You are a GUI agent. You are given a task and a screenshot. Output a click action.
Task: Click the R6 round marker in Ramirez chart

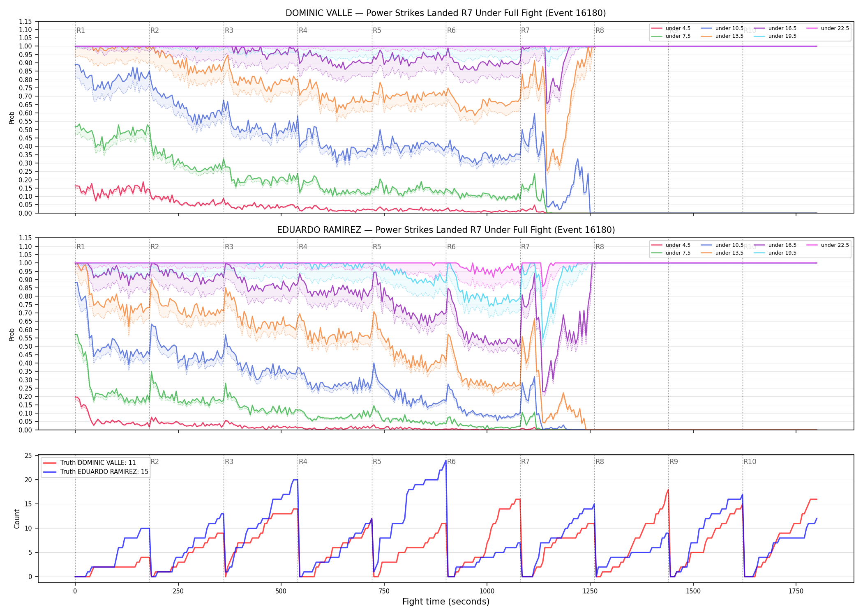coord(451,247)
